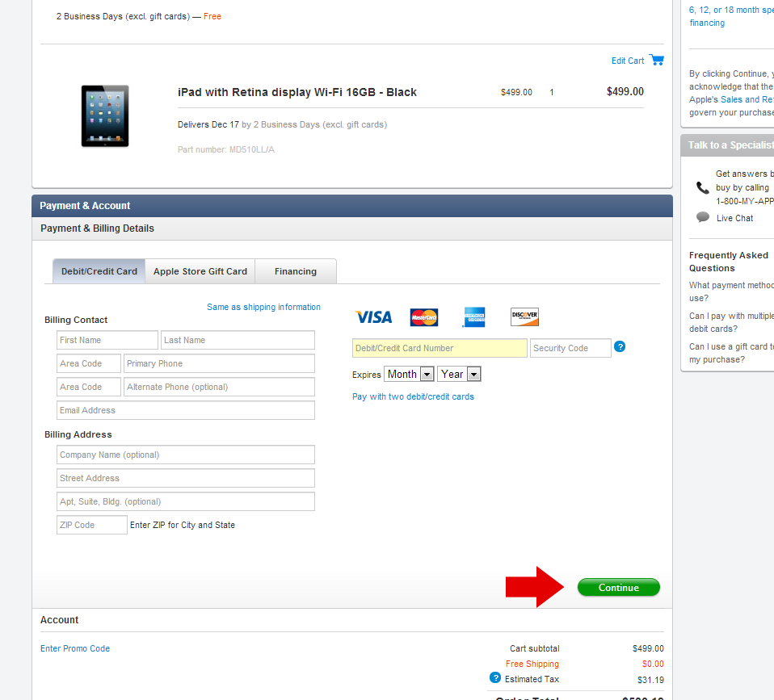The image size is (774, 700).
Task: Open the Expires Year dropdown
Action: [x=459, y=374]
